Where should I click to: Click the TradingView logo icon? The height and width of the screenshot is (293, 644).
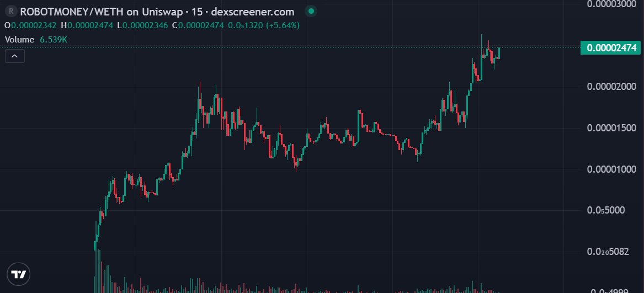click(x=18, y=274)
